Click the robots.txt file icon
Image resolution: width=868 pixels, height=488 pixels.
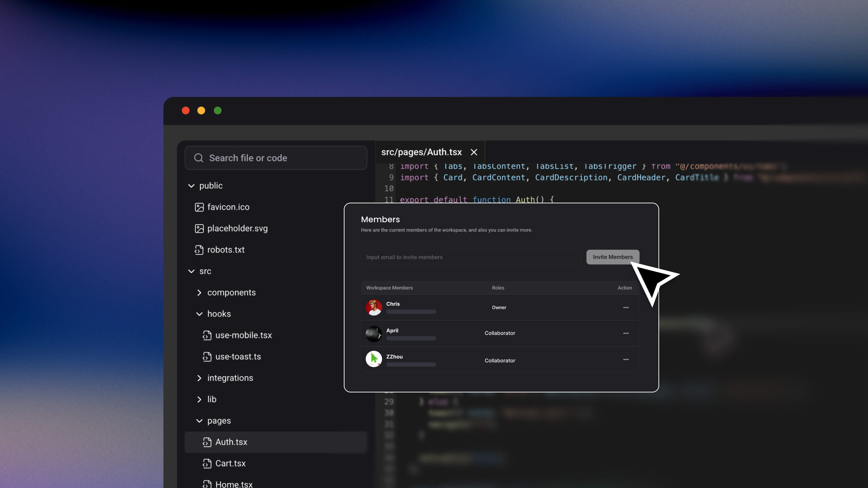point(199,250)
